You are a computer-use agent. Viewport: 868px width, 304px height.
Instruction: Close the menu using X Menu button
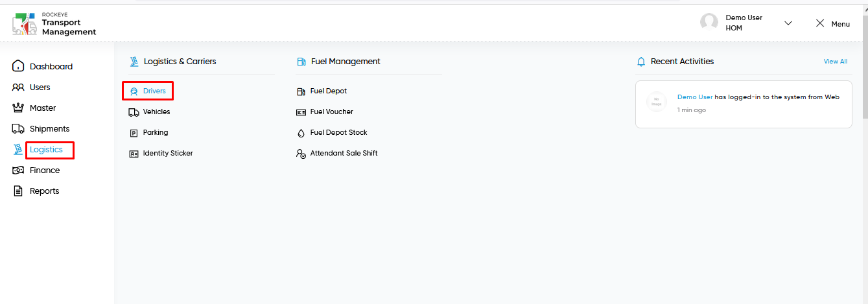coord(832,23)
